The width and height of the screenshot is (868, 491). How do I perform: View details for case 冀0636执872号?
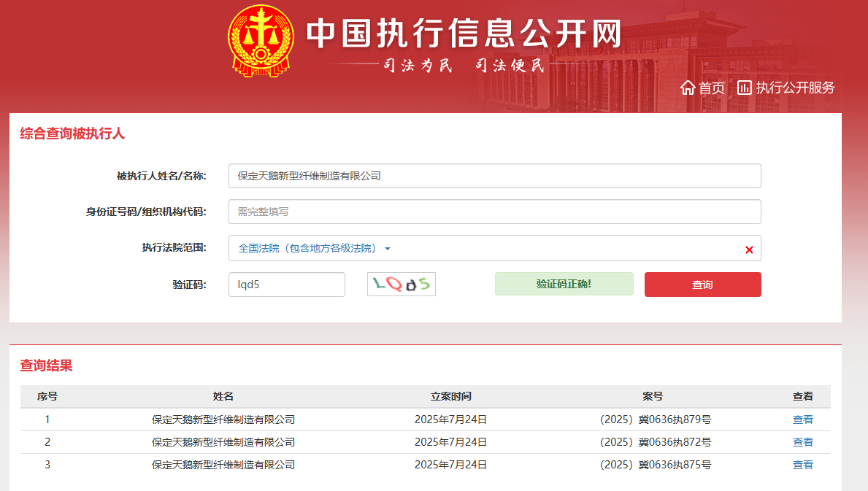(x=803, y=442)
